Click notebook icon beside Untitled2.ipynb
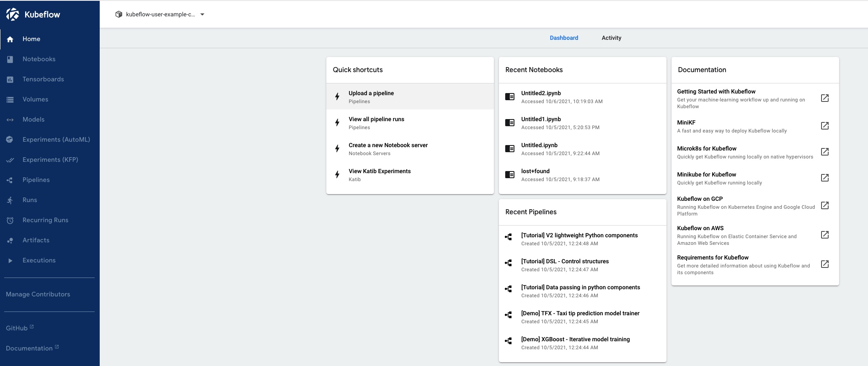 click(510, 96)
